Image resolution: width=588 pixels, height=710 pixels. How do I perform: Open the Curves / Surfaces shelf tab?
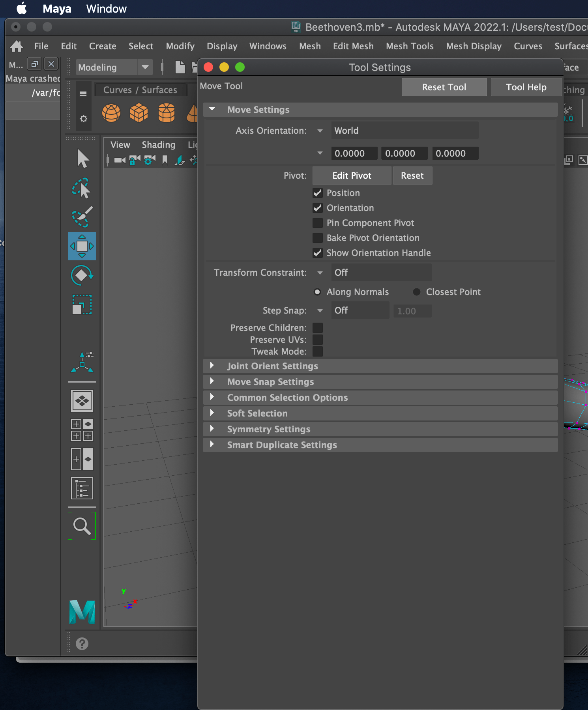coord(140,90)
